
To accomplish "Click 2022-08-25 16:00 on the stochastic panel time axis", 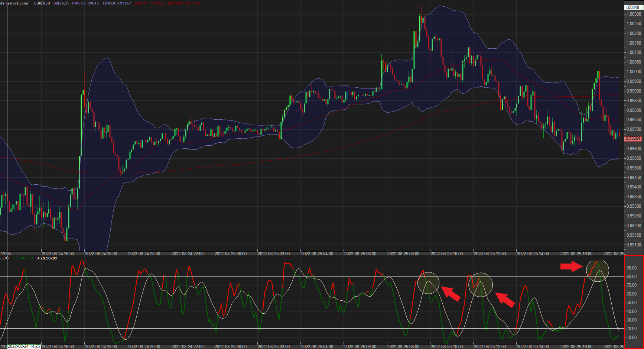I will coord(576,346).
